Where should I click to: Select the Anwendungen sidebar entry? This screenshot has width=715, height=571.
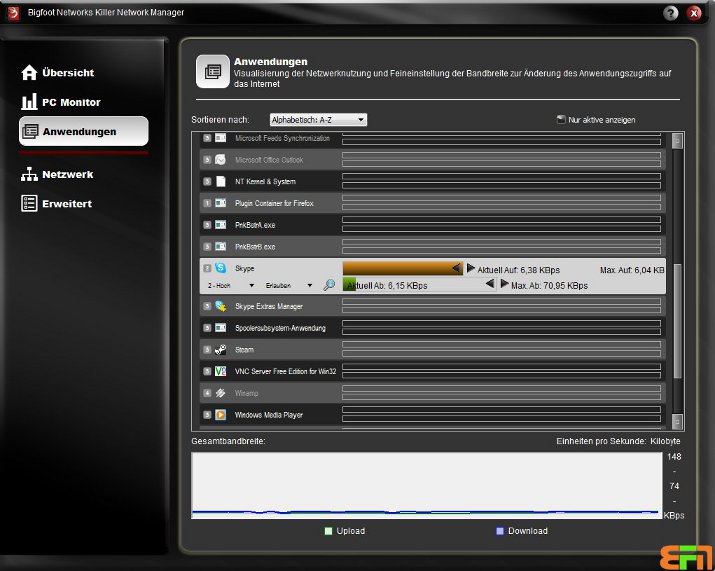84,131
